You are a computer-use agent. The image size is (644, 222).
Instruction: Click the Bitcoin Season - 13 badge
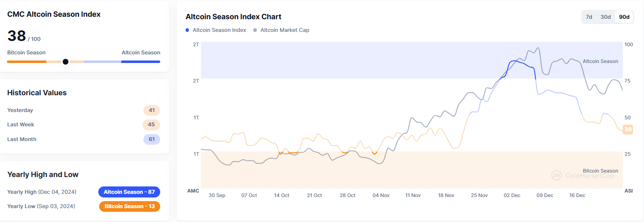pos(129,206)
